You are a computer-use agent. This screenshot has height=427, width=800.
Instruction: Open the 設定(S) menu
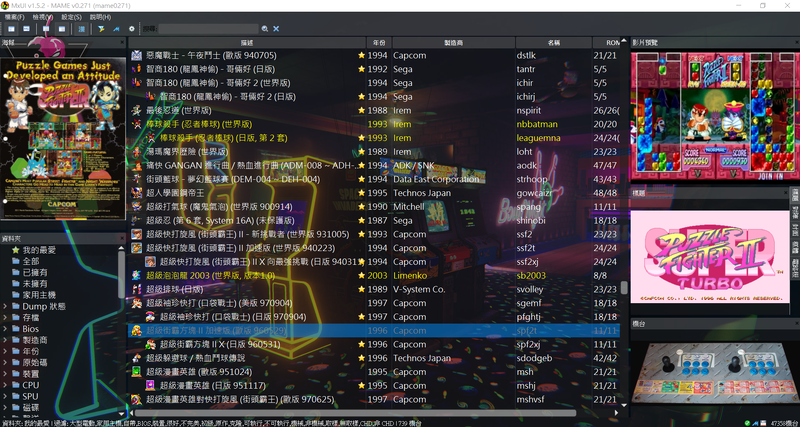tap(71, 17)
